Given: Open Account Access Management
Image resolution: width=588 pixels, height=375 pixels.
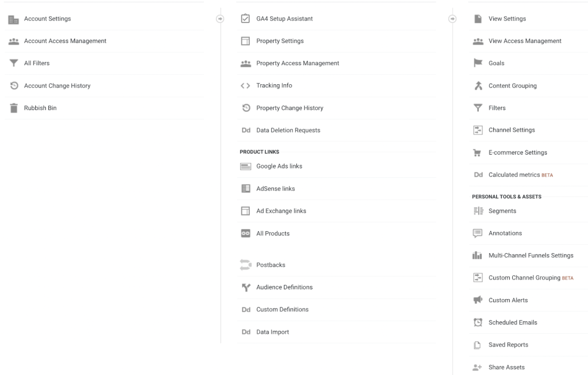Looking at the screenshot, I should pos(65,41).
